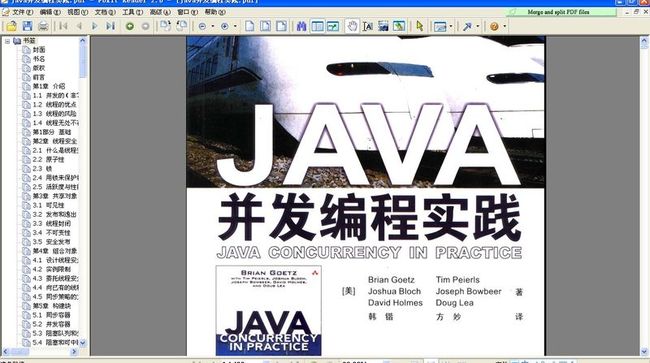
Task: Select the Text selection tool
Action: pyautogui.click(x=367, y=26)
